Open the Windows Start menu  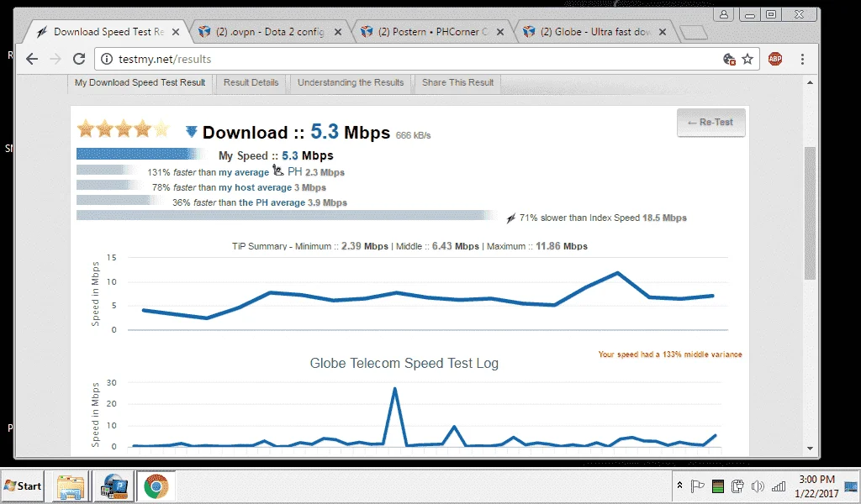click(23, 486)
